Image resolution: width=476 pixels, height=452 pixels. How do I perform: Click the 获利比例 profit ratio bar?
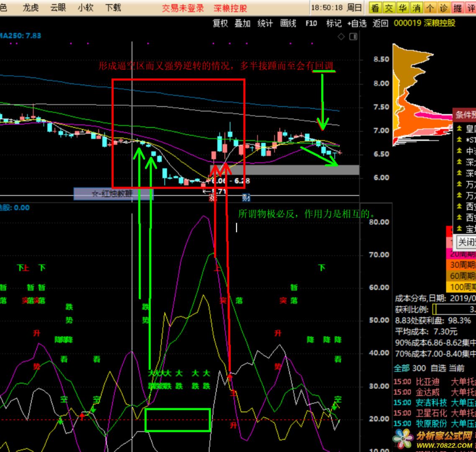[x=454, y=309]
